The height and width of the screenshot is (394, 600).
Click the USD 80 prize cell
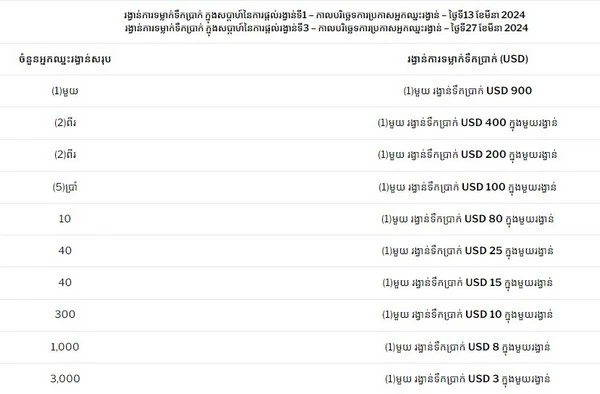(x=467, y=219)
